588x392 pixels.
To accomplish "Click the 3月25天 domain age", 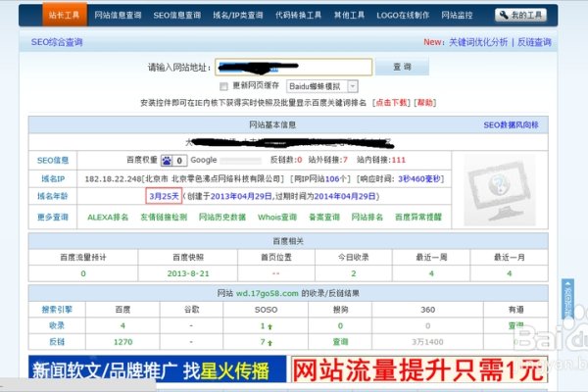I will click(164, 196).
